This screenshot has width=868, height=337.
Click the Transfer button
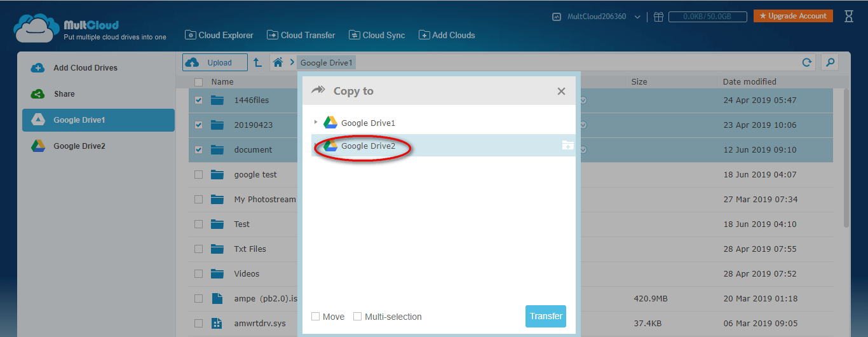tap(546, 317)
